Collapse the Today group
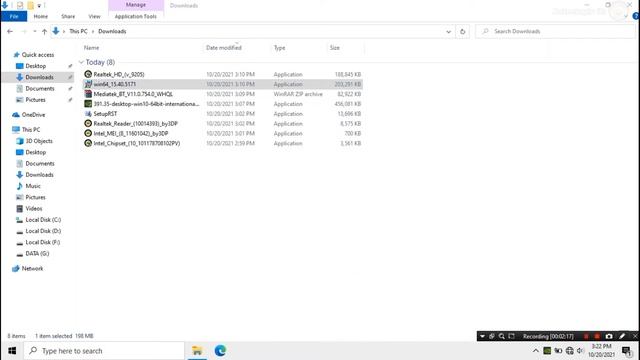 click(81, 62)
